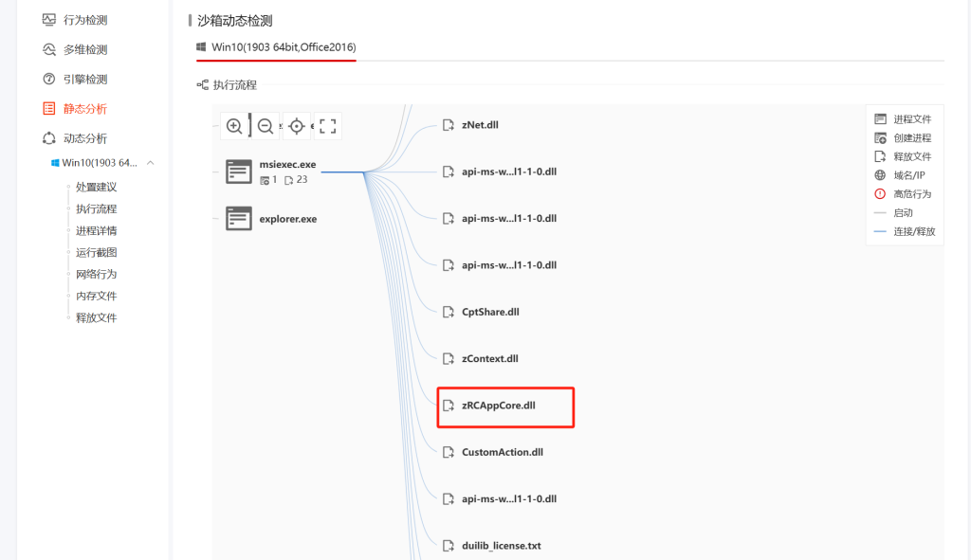The width and height of the screenshot is (971, 560).
Task: Select the explorer.exe process icon
Action: coord(239,219)
